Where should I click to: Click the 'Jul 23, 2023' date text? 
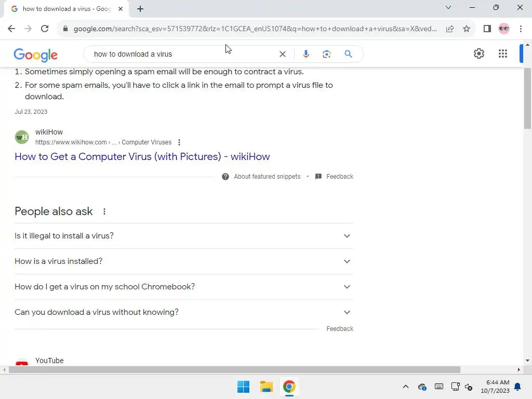[31, 112]
